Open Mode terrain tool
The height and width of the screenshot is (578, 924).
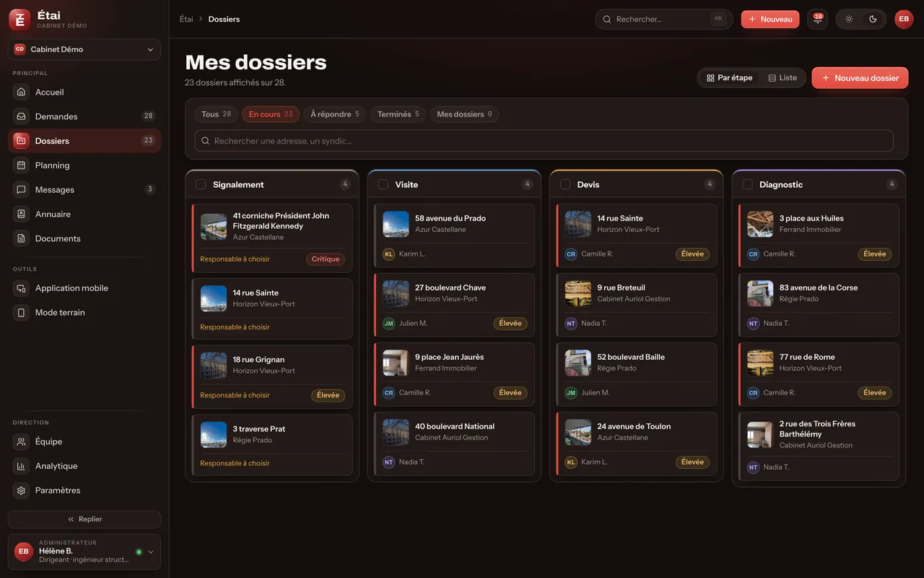tap(84, 313)
